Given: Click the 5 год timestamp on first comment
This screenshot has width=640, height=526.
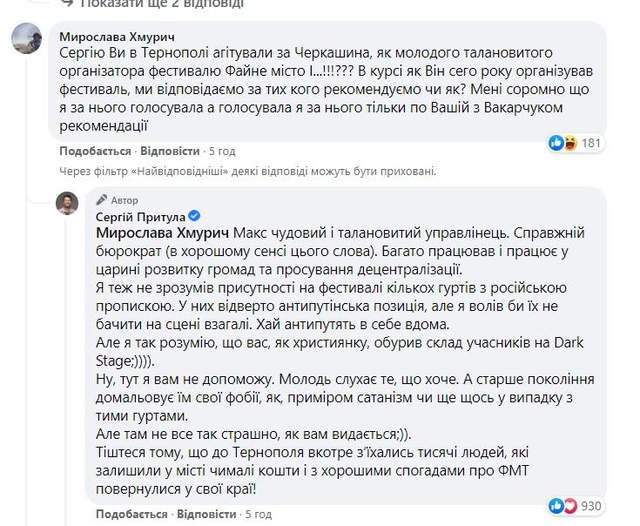Looking at the screenshot, I should pyautogui.click(x=221, y=150).
